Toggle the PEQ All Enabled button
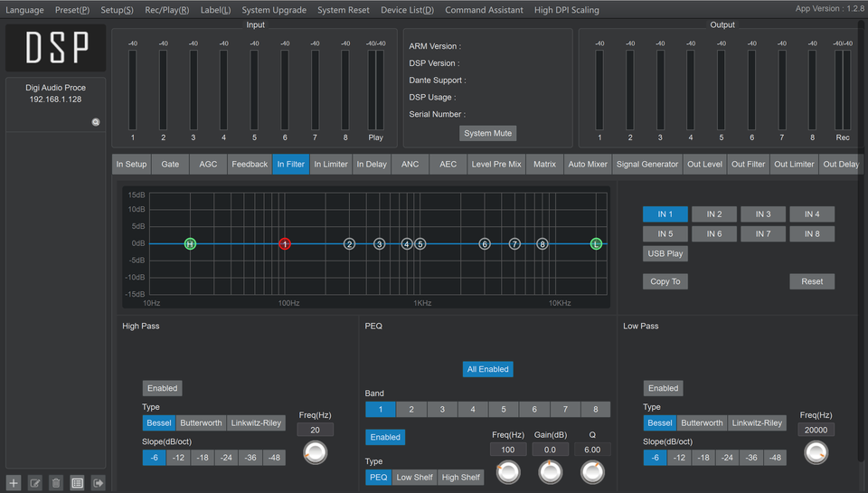Screen dimensions: 868x493 [x=488, y=369]
